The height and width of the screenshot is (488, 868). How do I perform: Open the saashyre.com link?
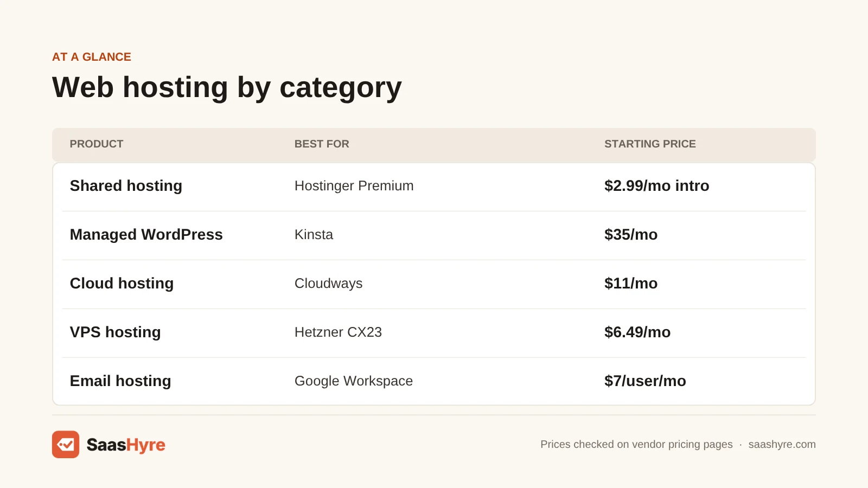[782, 444]
